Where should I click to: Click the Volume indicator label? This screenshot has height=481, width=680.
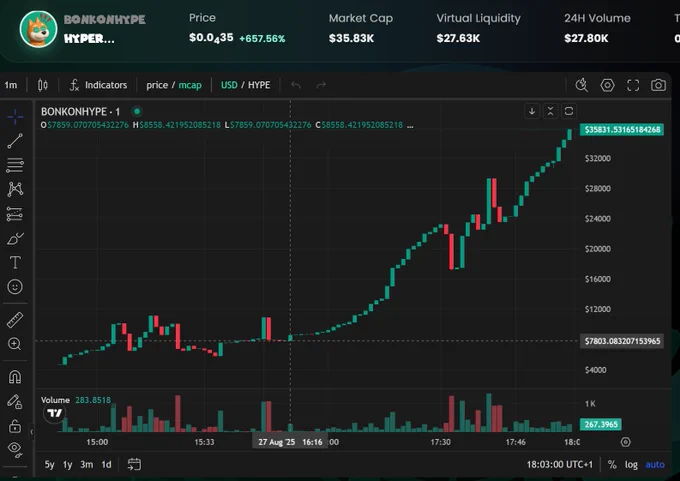(55, 400)
